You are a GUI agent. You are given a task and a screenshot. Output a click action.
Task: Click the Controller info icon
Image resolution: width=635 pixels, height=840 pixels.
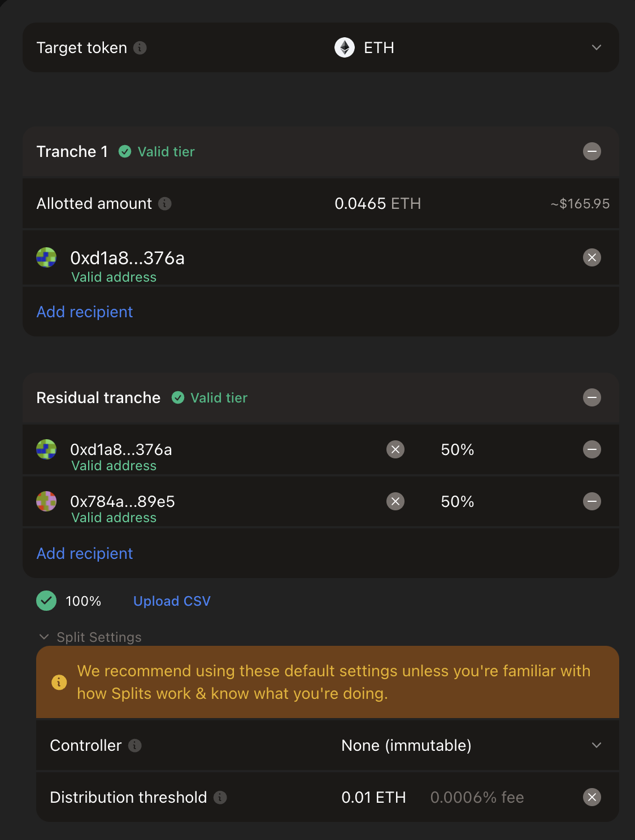pos(135,746)
